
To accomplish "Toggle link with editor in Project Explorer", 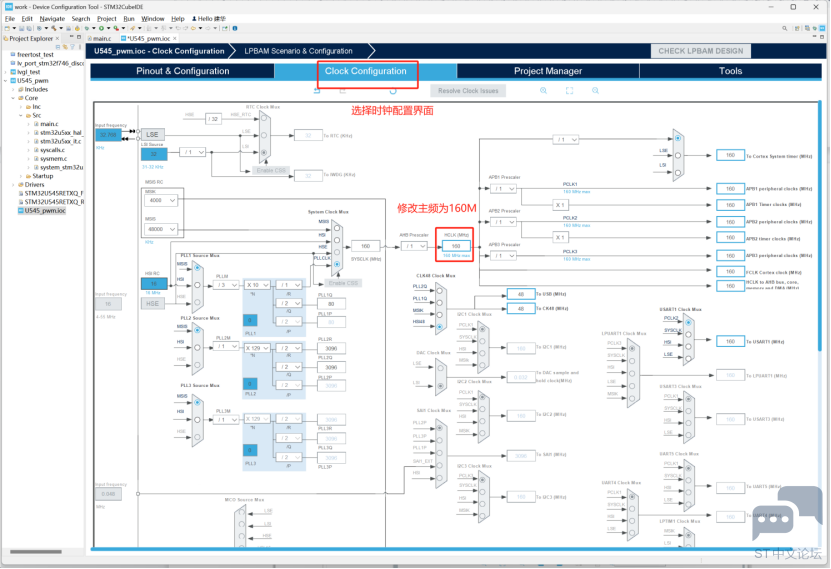I will (65, 47).
